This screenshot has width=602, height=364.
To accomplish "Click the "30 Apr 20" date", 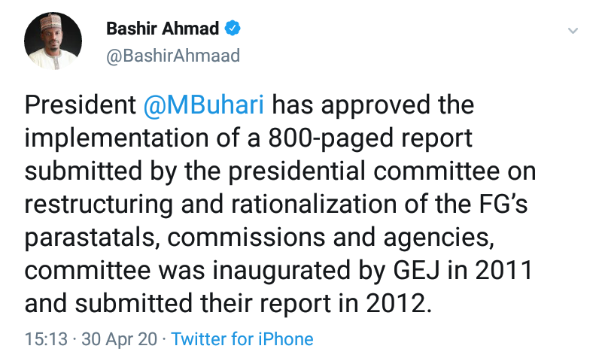I will 120,339.
